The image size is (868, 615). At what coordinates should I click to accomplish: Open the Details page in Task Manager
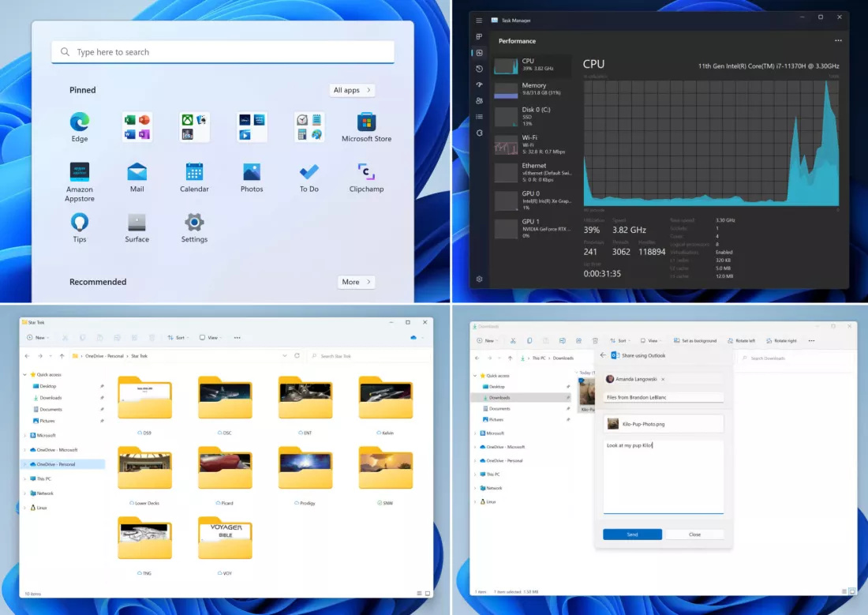(x=479, y=117)
